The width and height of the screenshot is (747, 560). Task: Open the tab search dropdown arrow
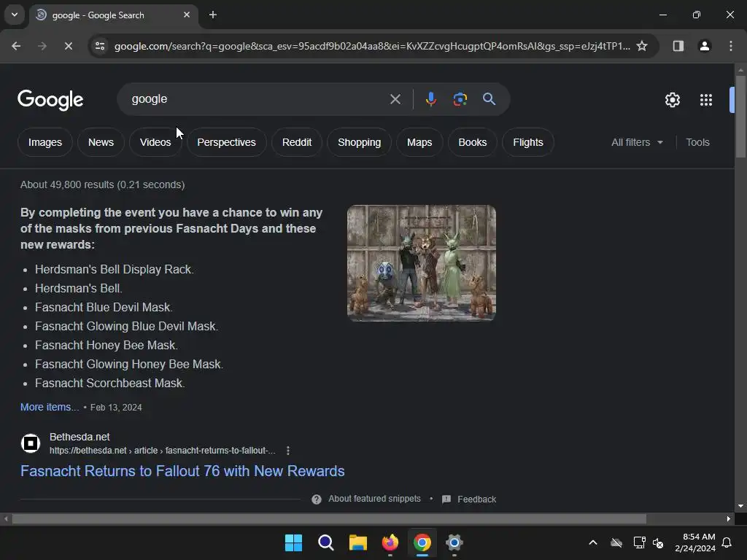pos(15,15)
